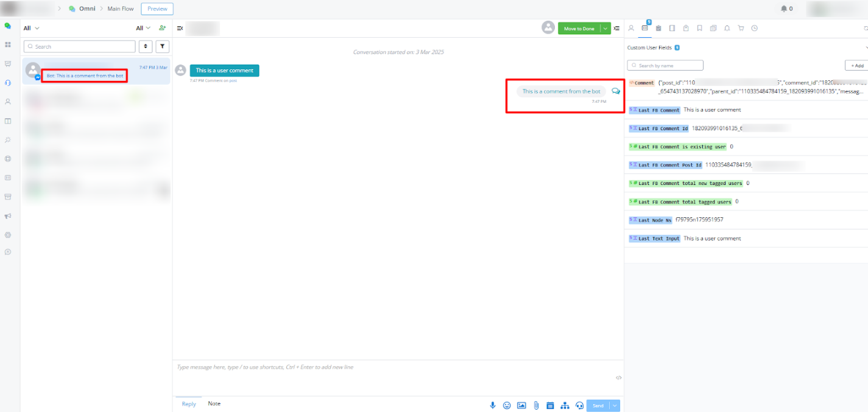Click the Preview button
Viewport: 868px width, 412px height.
[157, 9]
